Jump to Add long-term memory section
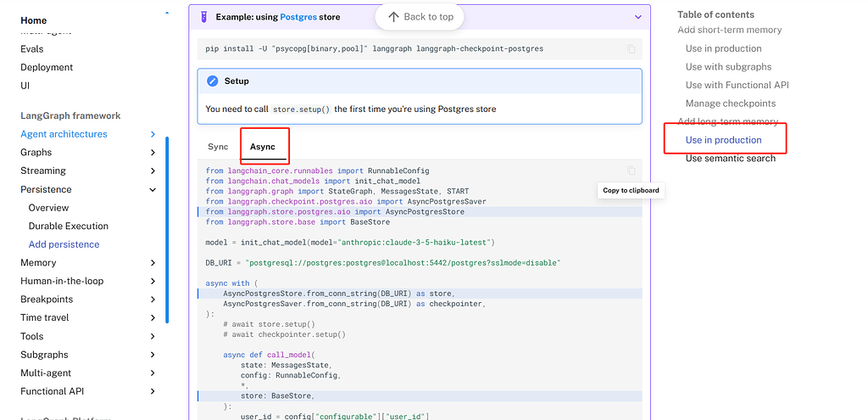Image resolution: width=868 pixels, height=420 pixels. pyautogui.click(x=728, y=121)
